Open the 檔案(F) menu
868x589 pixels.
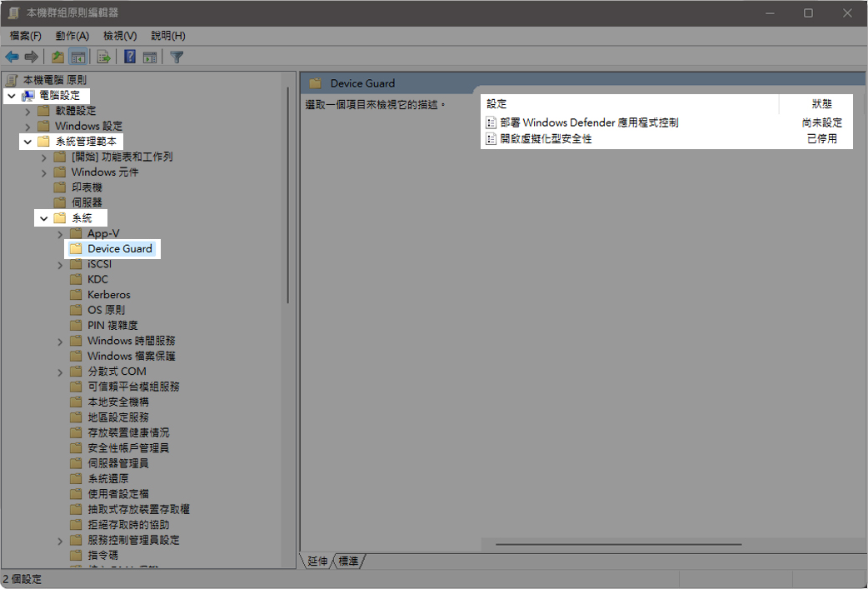pyautogui.click(x=26, y=36)
